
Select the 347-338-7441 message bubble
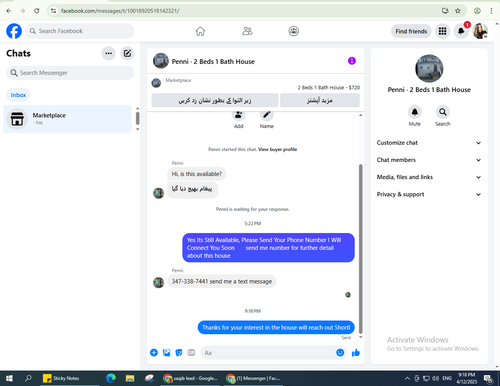tap(222, 281)
